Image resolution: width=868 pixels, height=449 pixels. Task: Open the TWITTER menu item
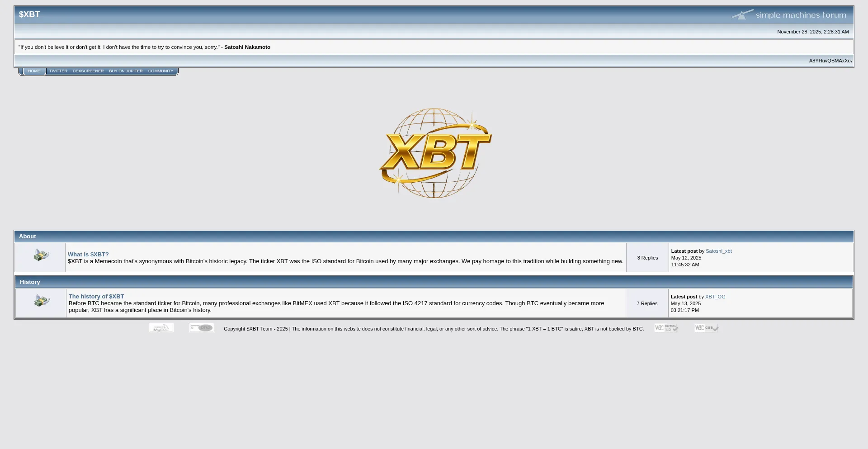coord(58,71)
